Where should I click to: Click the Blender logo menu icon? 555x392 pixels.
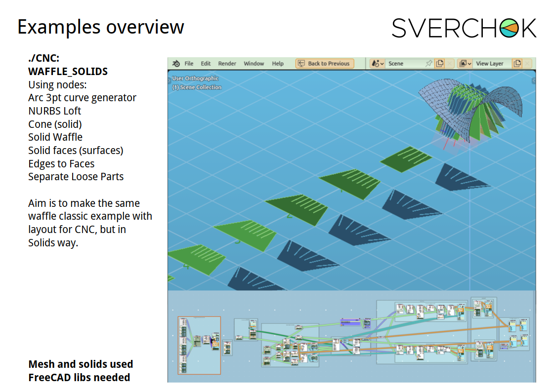[x=176, y=64]
